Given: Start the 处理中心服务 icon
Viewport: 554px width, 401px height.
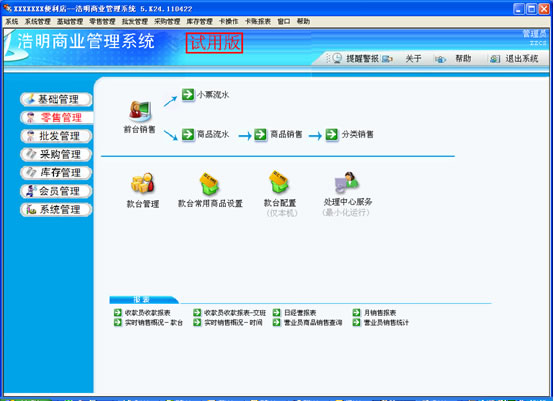Looking at the screenshot, I should (347, 182).
